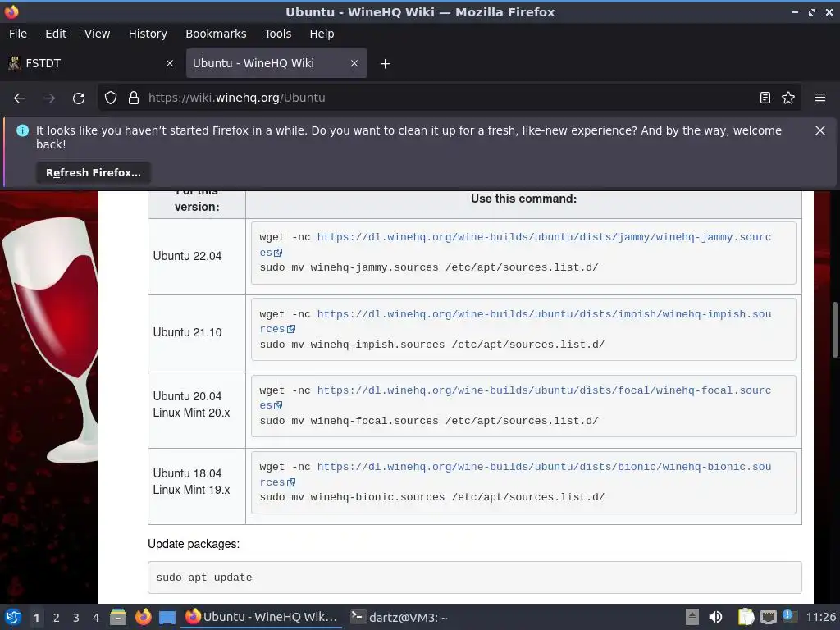Click the forward navigation arrow

point(49,98)
